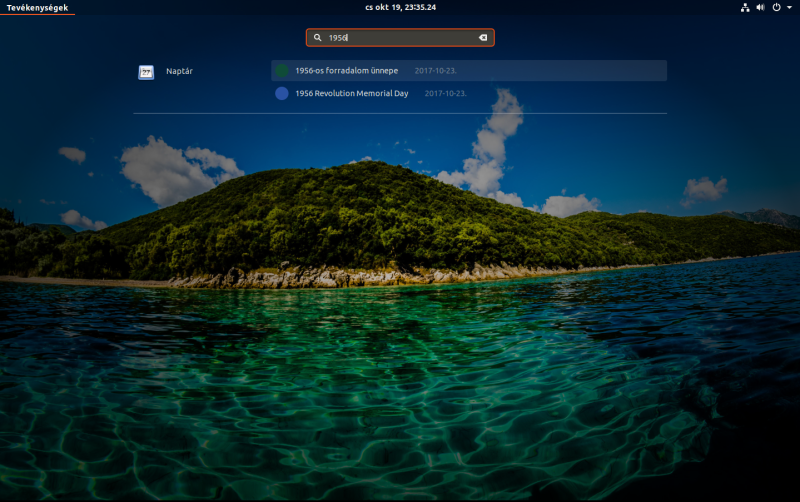Click the network status icon in the top bar
Viewport: 800px width, 502px height.
[x=745, y=7]
